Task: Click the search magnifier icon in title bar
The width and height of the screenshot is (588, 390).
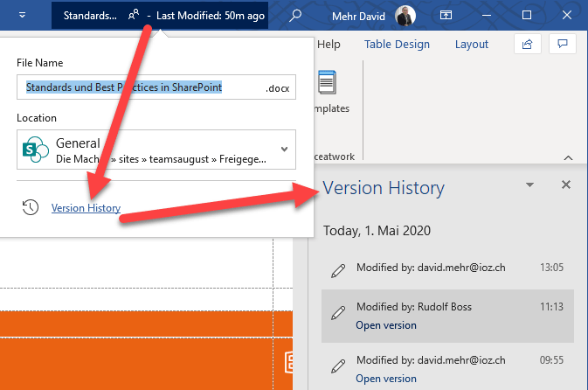Action: 296,16
